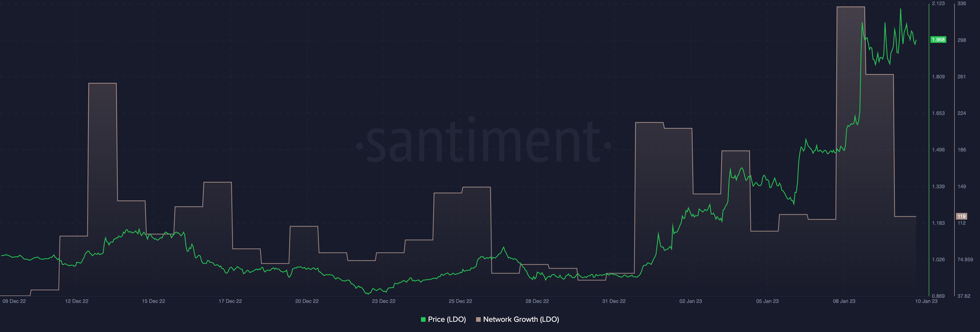Click the 12 Dec 22 date label
The image size is (980, 332).
[77, 301]
